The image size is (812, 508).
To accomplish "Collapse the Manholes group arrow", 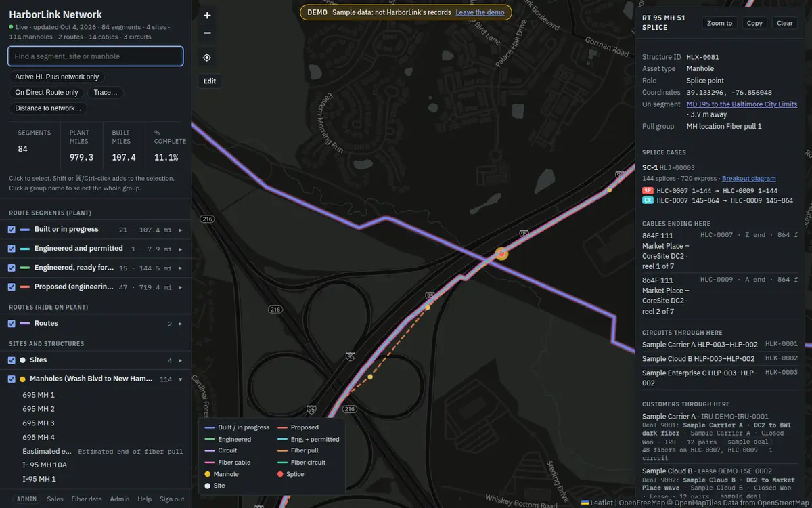I will tap(180, 379).
